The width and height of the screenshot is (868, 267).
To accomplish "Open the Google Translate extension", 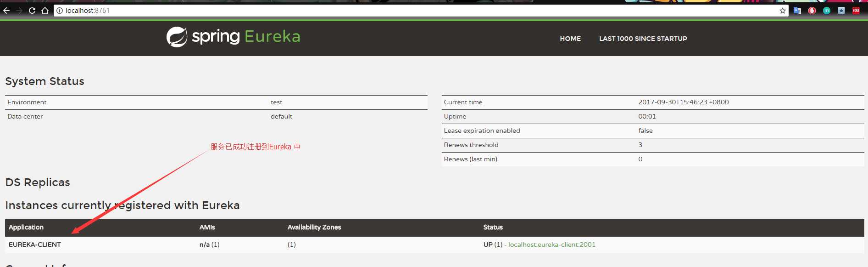I will (x=797, y=11).
